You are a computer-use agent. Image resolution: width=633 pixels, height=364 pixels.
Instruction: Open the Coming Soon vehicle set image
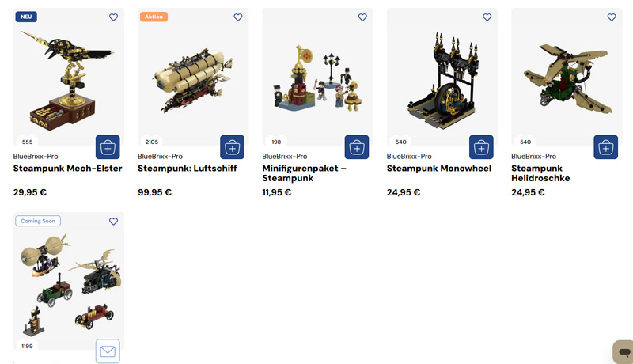point(69,281)
